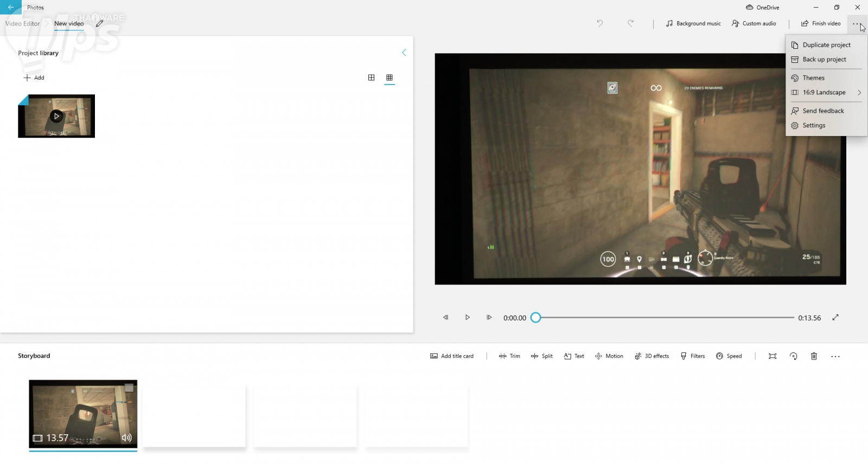
Task: Open the OneDrive account button
Action: point(762,8)
